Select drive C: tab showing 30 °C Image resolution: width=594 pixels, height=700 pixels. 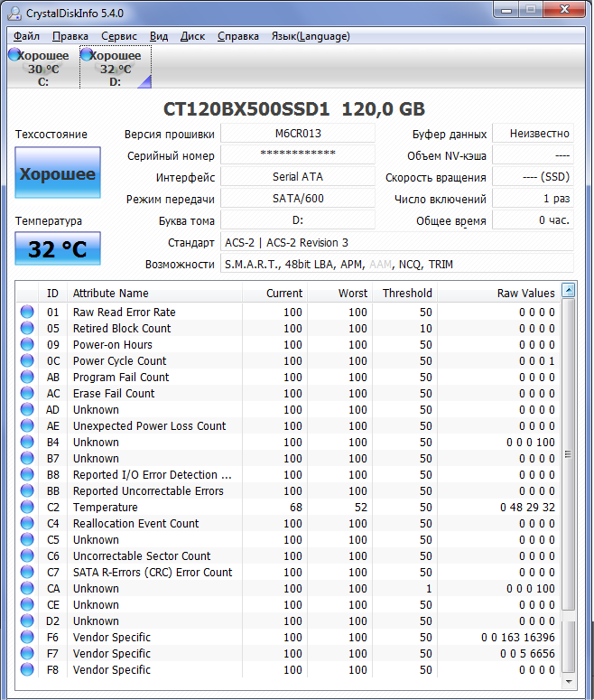tap(42, 68)
